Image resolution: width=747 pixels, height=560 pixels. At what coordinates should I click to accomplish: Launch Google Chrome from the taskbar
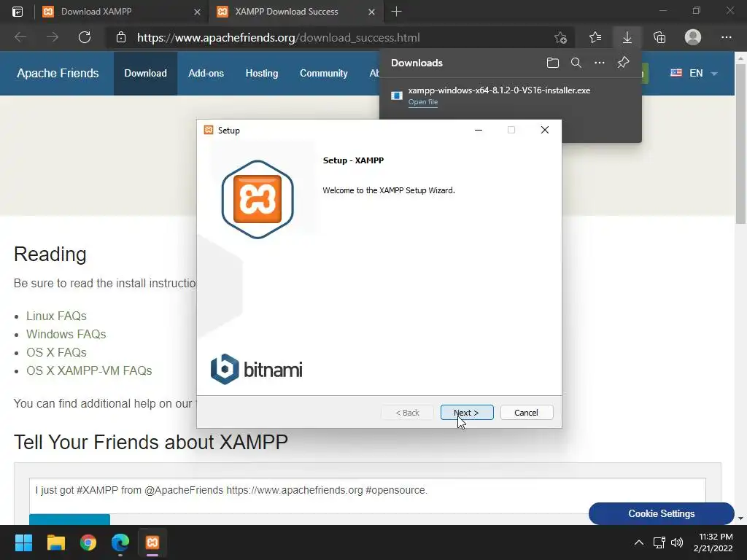pyautogui.click(x=88, y=542)
